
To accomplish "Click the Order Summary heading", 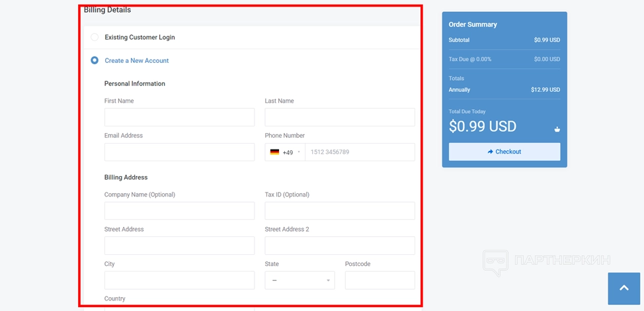I will [x=473, y=24].
